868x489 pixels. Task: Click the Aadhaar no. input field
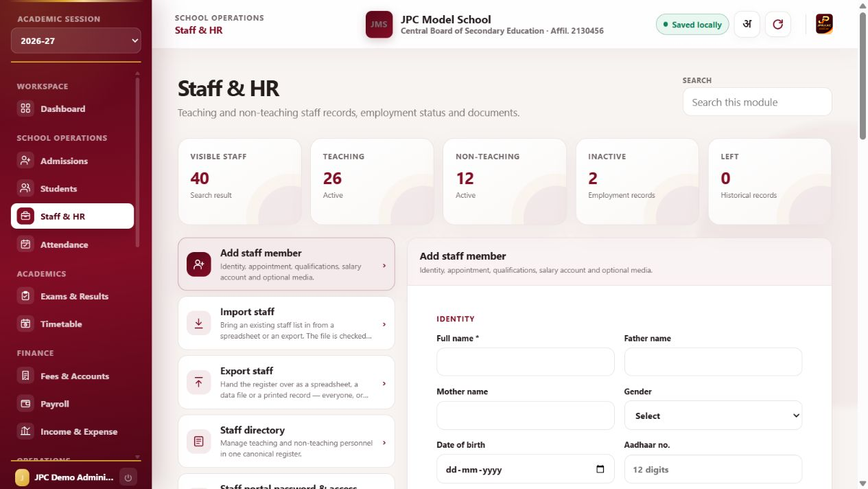coord(713,469)
